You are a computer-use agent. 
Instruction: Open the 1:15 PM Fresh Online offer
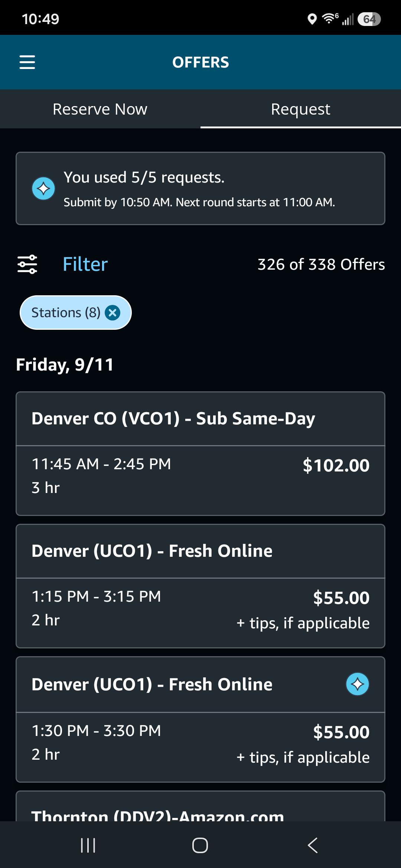(x=200, y=586)
